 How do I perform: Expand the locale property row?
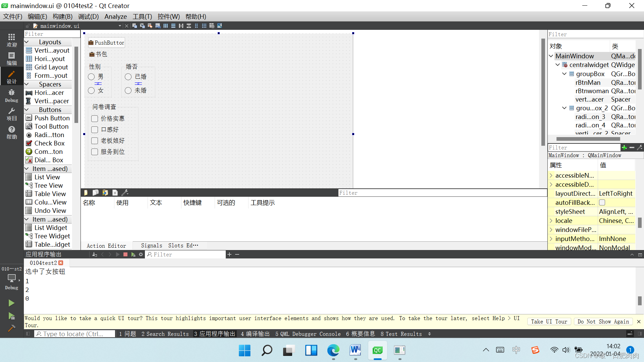pos(551,221)
